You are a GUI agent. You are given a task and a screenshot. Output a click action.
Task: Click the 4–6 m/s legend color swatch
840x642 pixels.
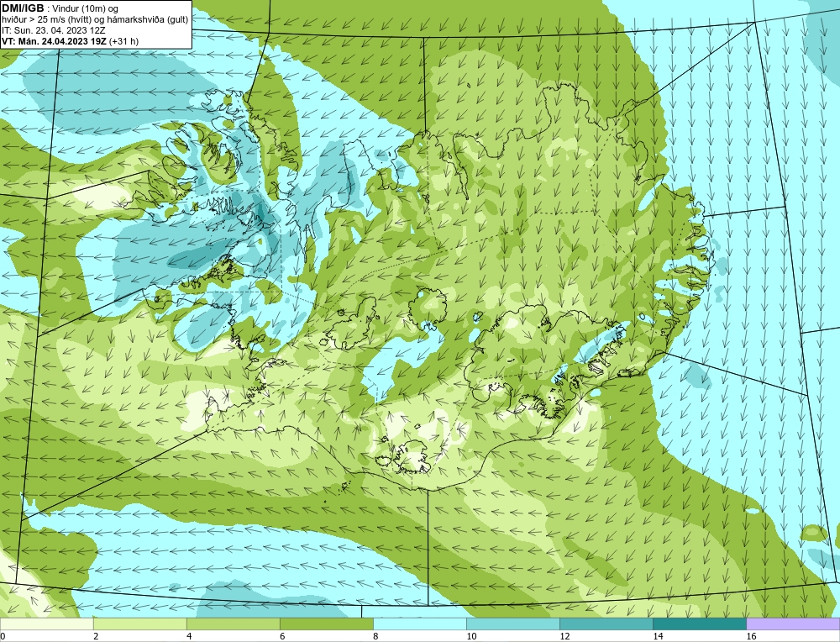[x=233, y=624]
